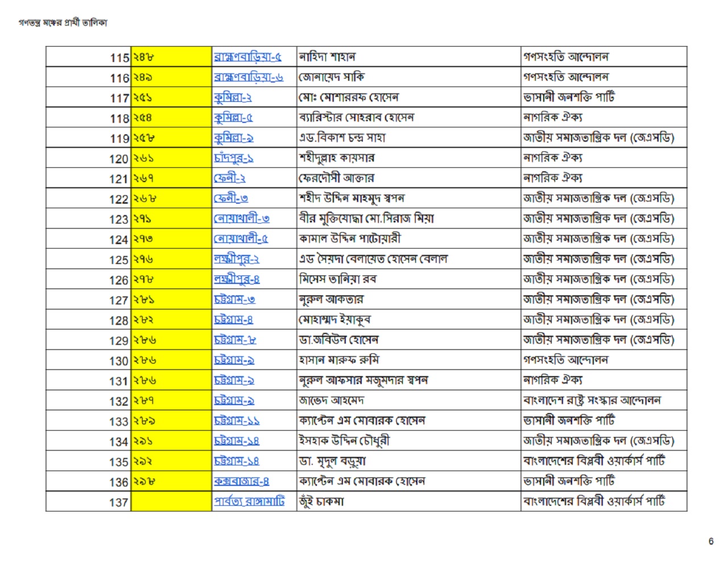Open the লক্ষ্মীপুর-৪ hyperlink
Screen dimensions: 728x561
[x=237, y=279]
